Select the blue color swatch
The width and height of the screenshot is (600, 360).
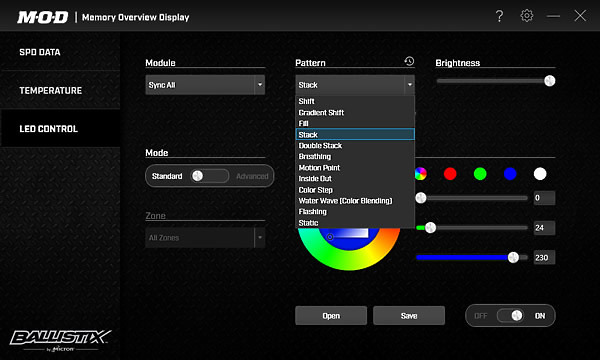510,174
